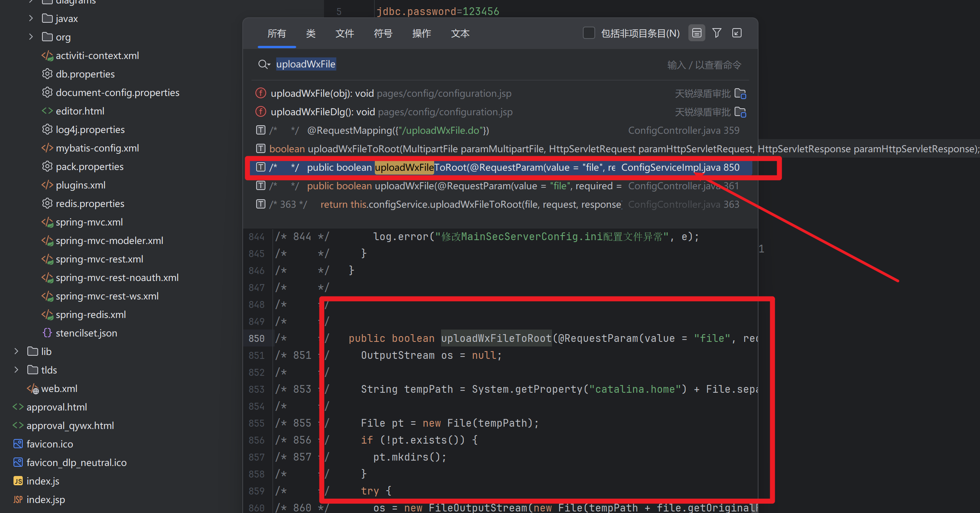Expand the lib folder

pyautogui.click(x=16, y=351)
